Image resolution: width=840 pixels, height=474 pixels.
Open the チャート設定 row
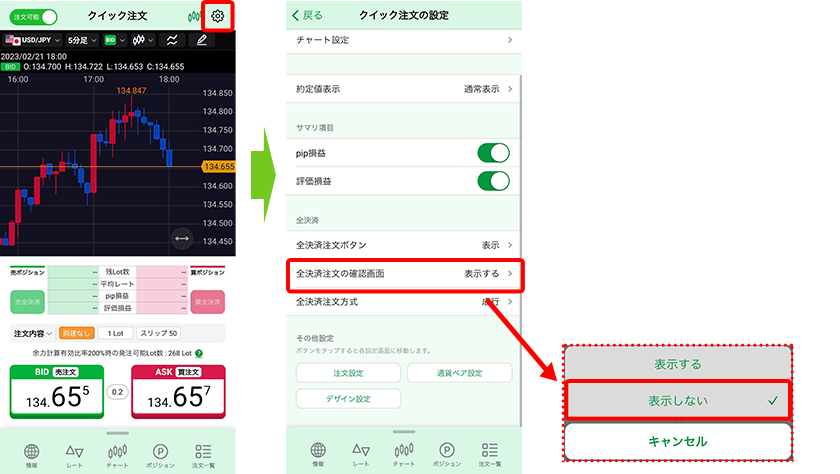click(404, 40)
